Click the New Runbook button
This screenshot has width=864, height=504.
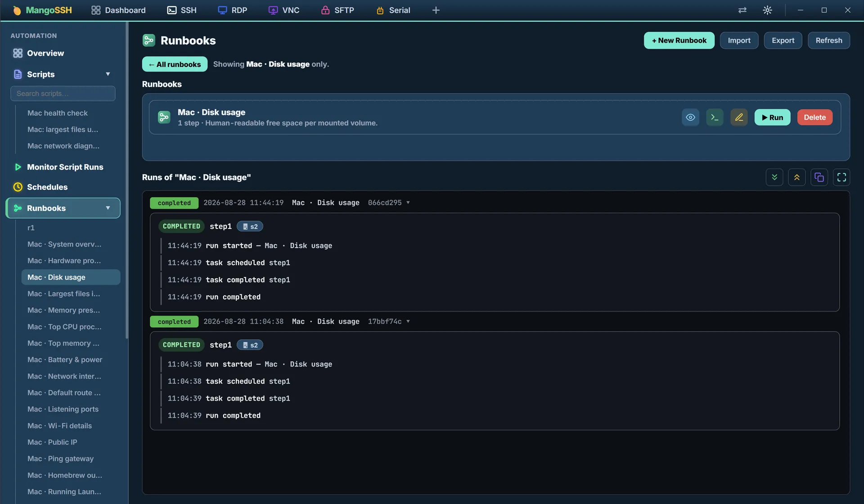679,40
